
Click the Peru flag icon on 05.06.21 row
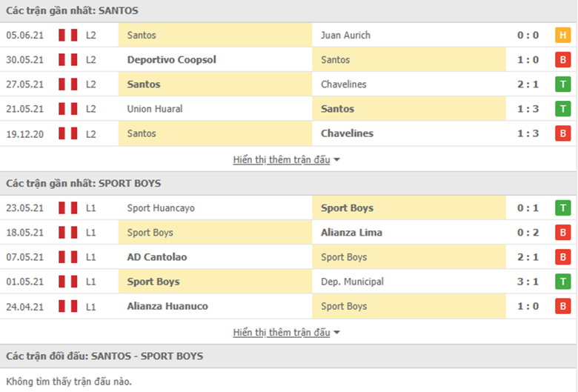[x=68, y=35]
